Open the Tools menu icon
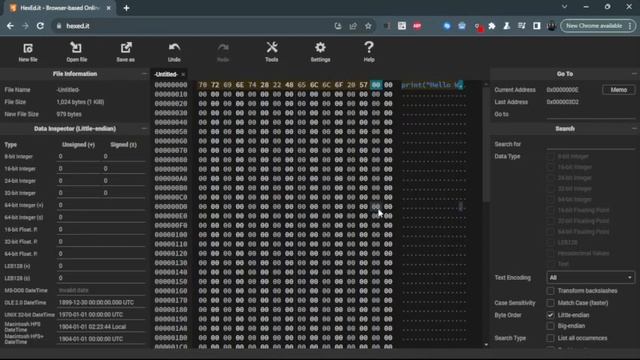This screenshot has height=360, width=640. 271,52
